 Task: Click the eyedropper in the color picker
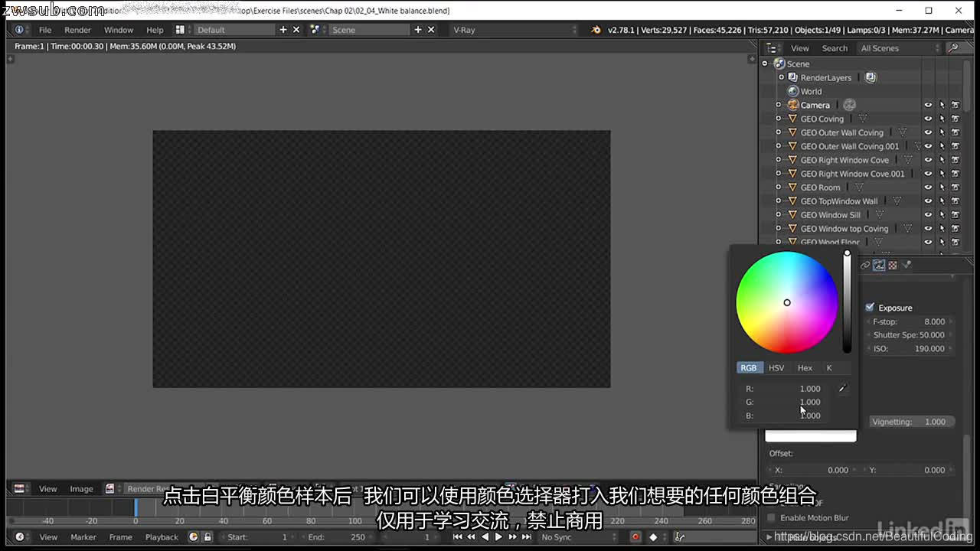coord(842,389)
